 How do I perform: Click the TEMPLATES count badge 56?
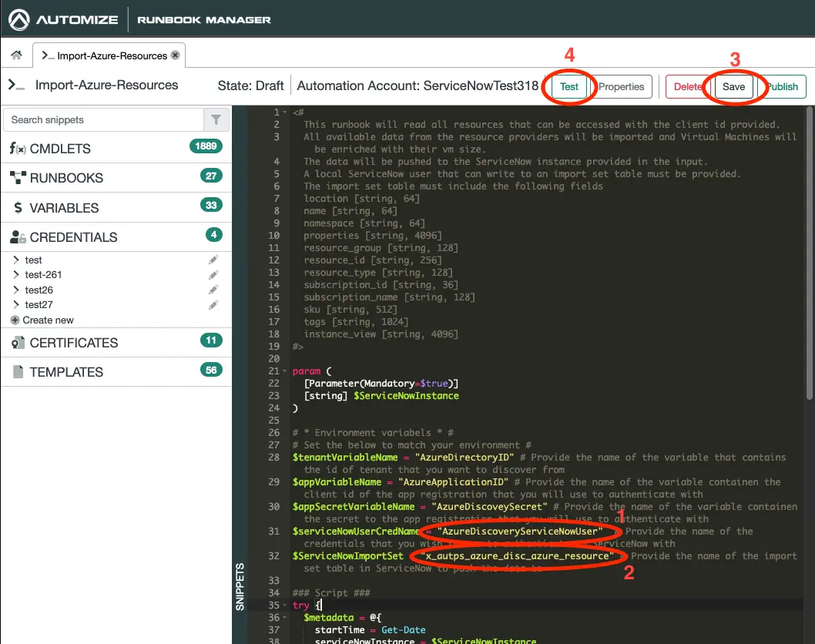(211, 370)
